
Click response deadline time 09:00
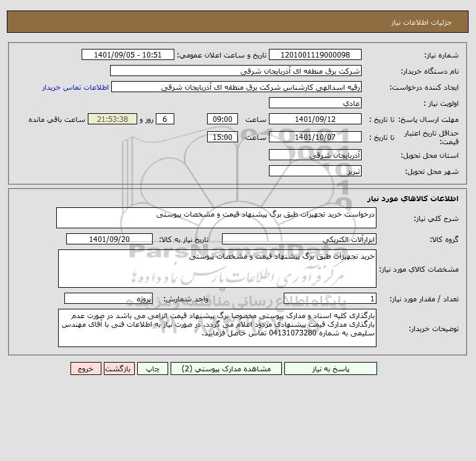click(x=222, y=119)
